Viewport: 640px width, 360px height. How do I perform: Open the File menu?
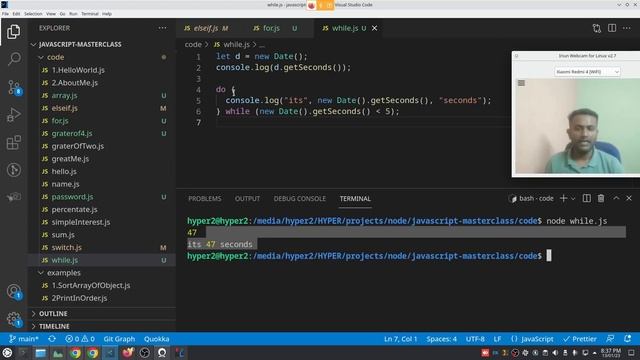coord(5,13)
